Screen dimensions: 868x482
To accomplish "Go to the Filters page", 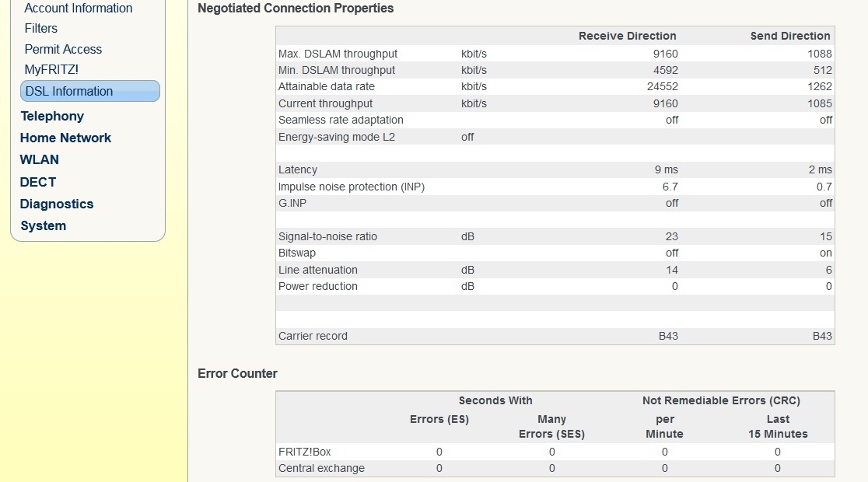I will pyautogui.click(x=41, y=29).
